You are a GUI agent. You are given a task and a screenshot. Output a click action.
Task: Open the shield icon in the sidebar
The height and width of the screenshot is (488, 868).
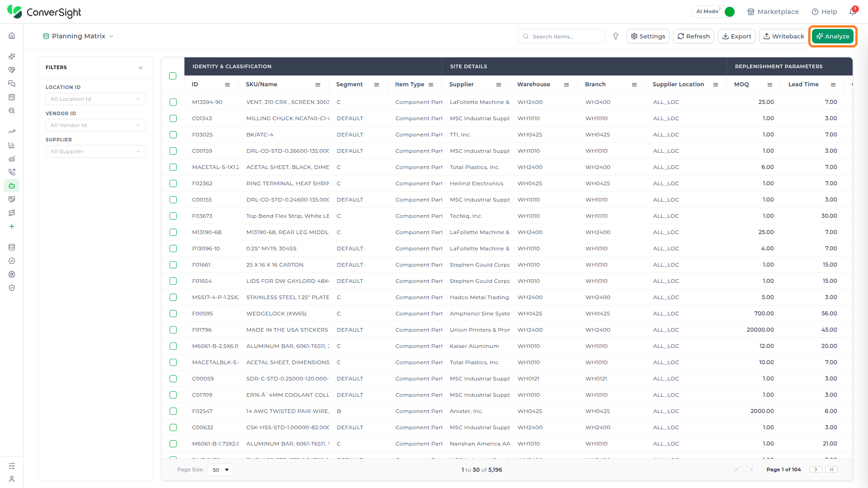pos(12,288)
